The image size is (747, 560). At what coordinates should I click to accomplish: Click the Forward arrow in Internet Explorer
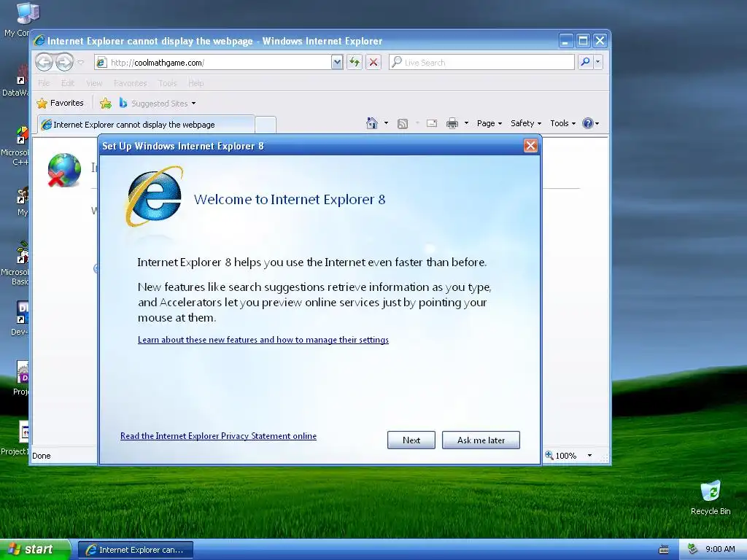(x=64, y=62)
